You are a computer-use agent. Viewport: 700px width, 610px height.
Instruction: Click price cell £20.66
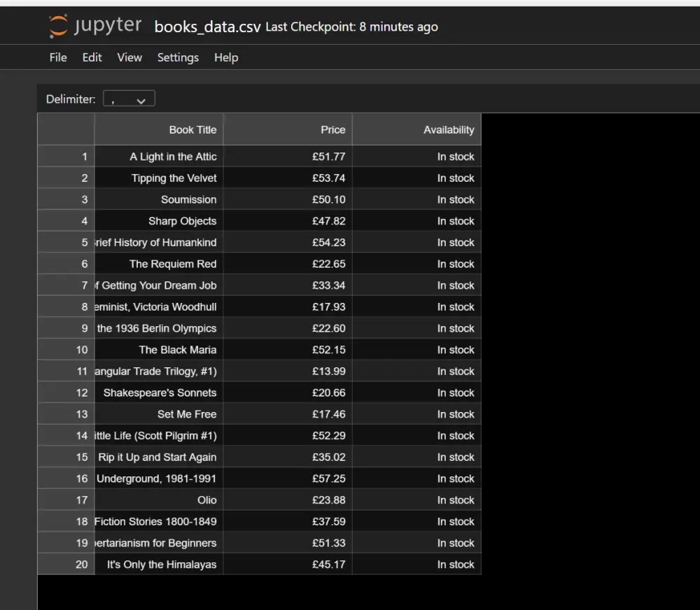coord(288,392)
